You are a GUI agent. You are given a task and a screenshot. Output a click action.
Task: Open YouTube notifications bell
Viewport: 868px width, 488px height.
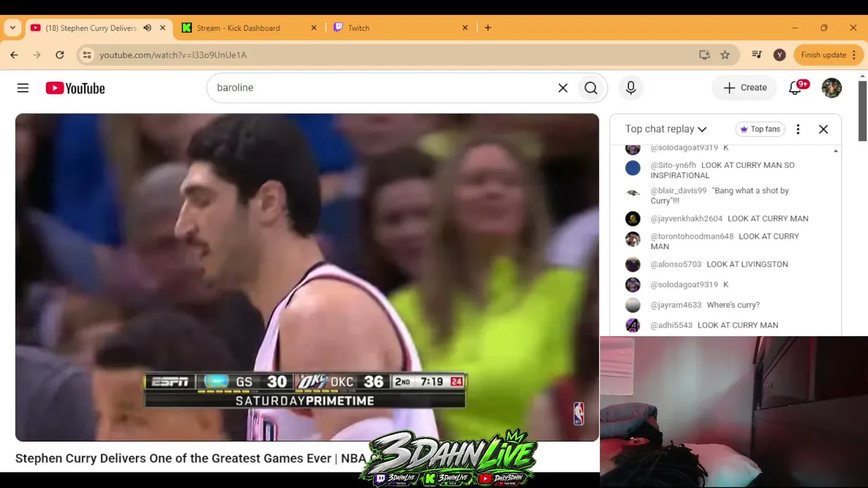coord(795,88)
